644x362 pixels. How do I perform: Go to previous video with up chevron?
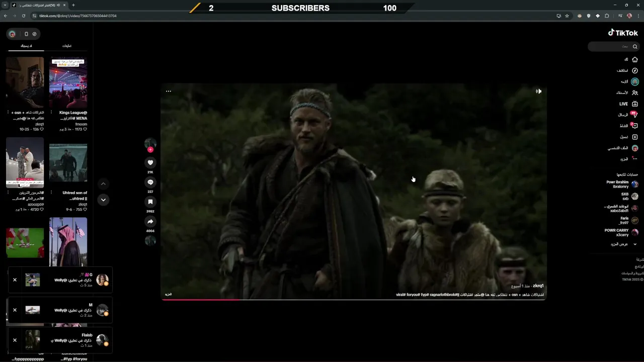point(103,184)
